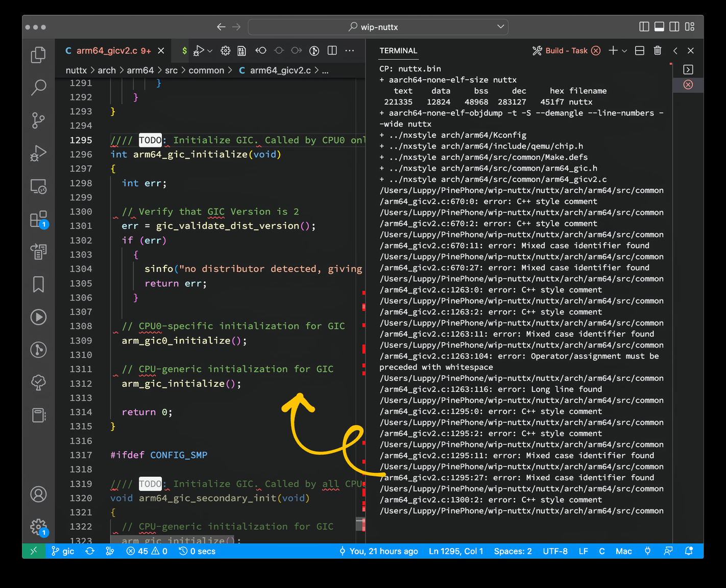The height and width of the screenshot is (588, 726).
Task: Open the Source Control view
Action: (x=38, y=120)
